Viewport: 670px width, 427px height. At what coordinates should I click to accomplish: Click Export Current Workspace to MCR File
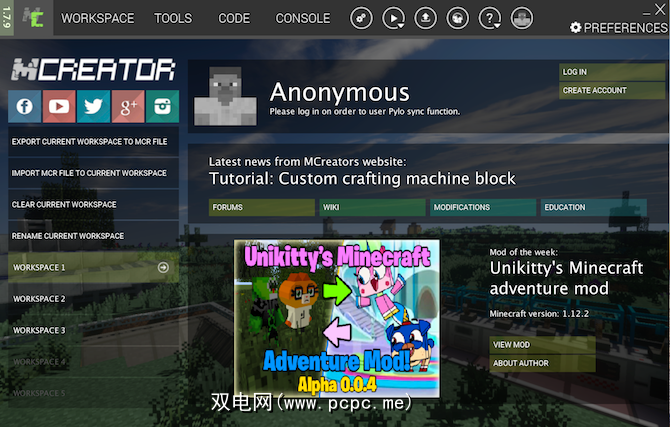[93, 141]
